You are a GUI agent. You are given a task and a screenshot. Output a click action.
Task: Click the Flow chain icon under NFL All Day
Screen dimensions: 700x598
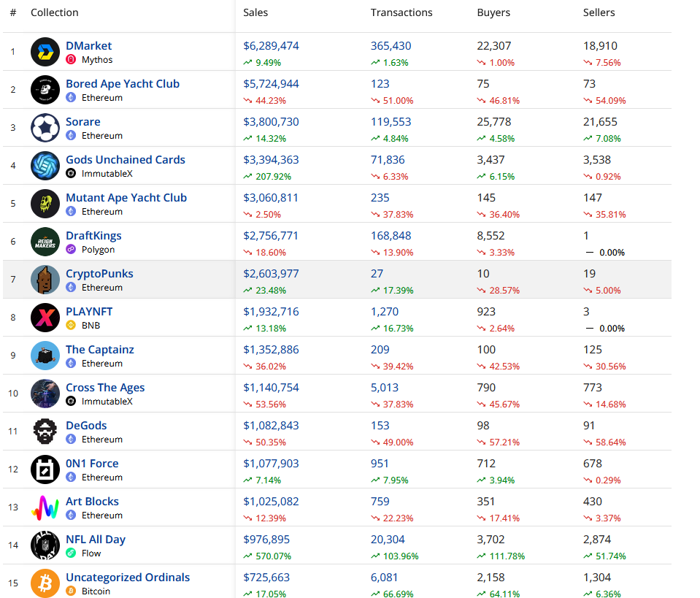[71, 553]
